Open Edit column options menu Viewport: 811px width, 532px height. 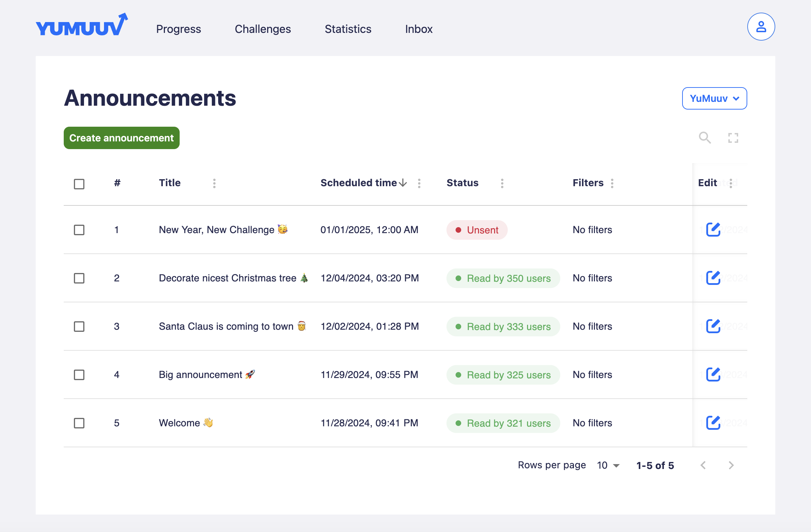tap(731, 183)
